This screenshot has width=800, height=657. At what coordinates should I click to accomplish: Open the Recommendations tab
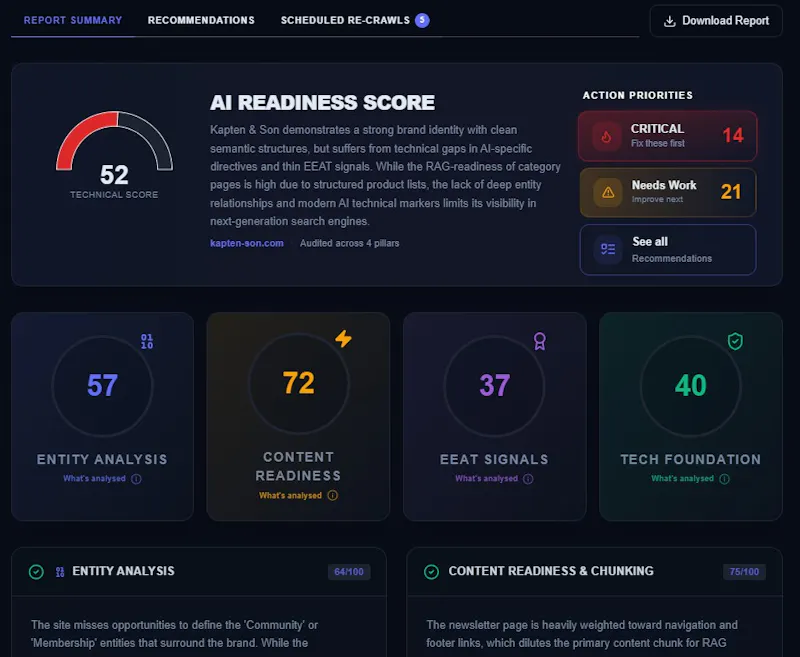tap(201, 20)
